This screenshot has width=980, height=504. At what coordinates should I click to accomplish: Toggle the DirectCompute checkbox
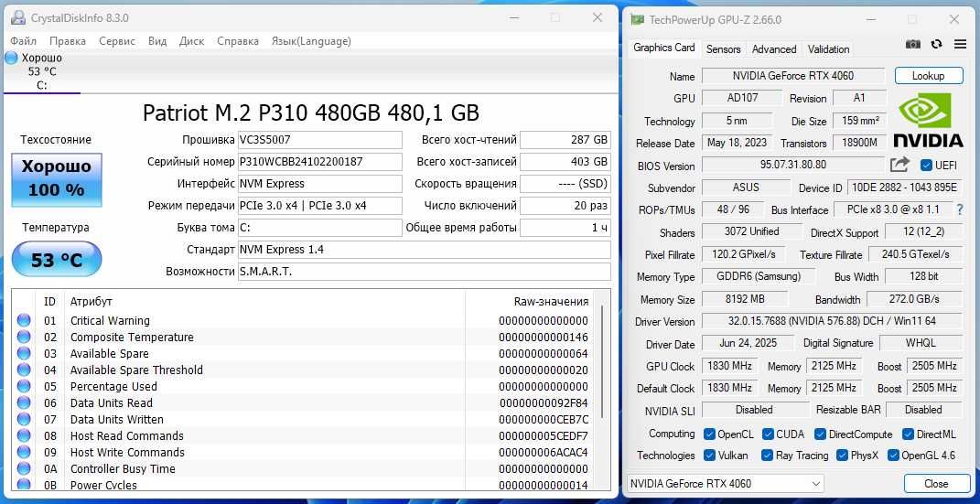point(819,434)
